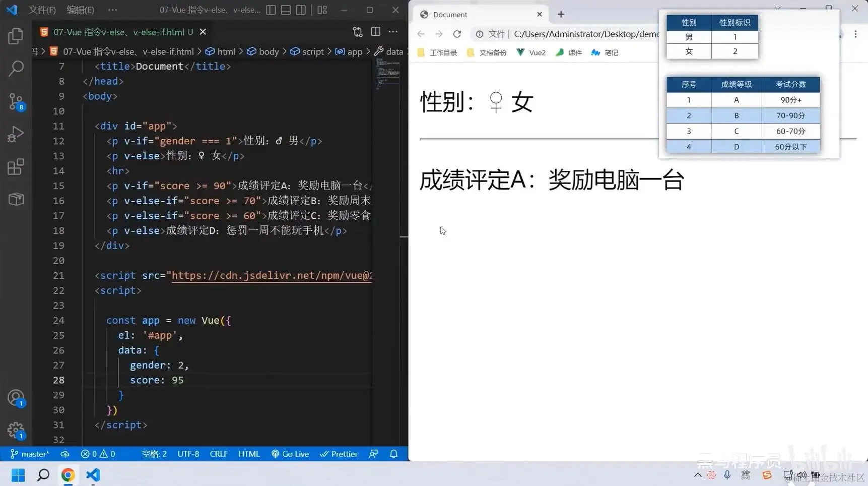Click the Split Editor icon

(376, 31)
